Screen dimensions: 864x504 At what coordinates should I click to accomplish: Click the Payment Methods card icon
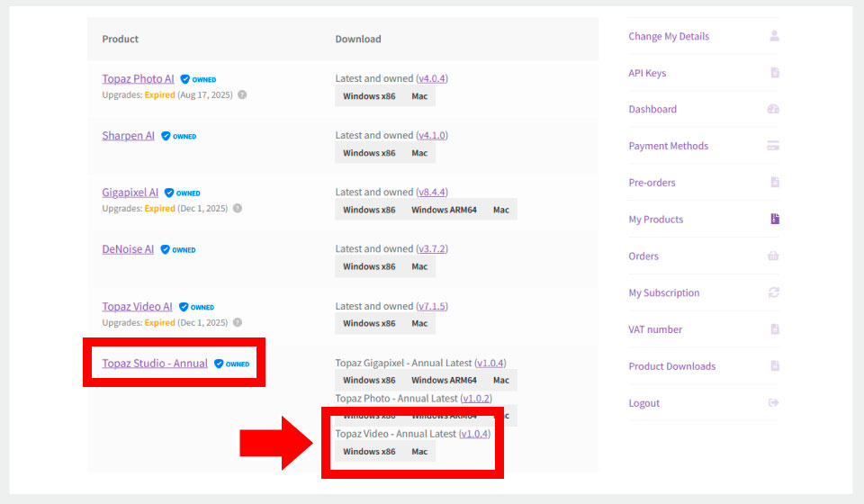click(x=773, y=146)
